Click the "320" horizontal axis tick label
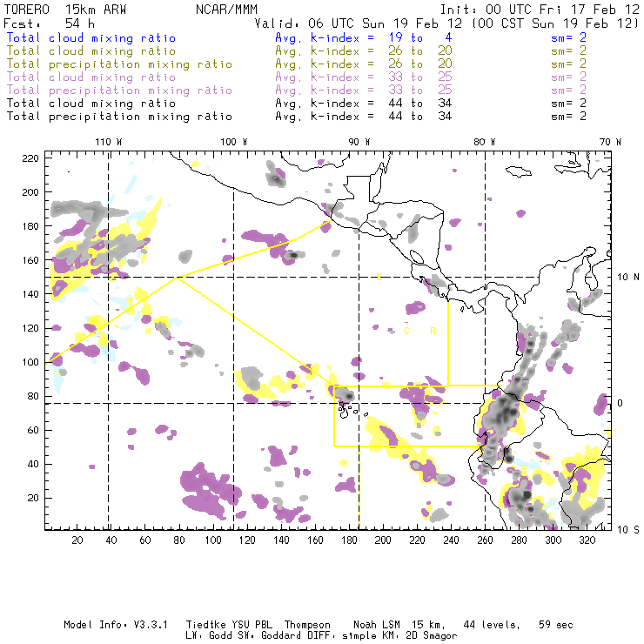 pos(587,540)
